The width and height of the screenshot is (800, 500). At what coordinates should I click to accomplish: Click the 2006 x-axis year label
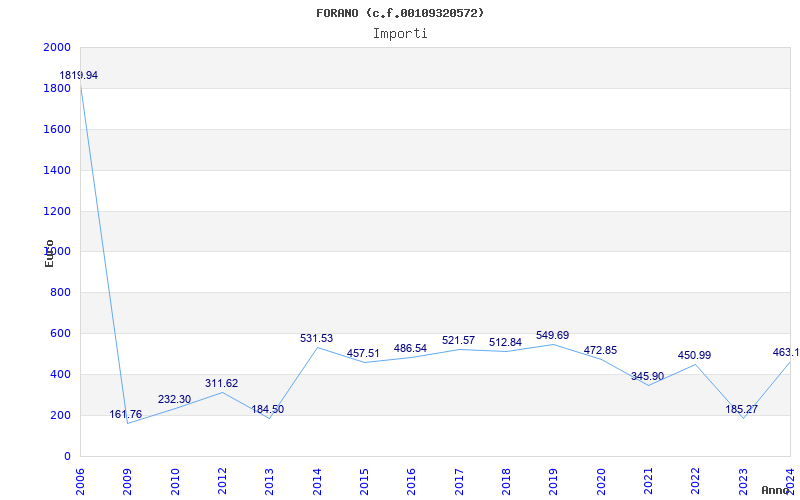80,482
